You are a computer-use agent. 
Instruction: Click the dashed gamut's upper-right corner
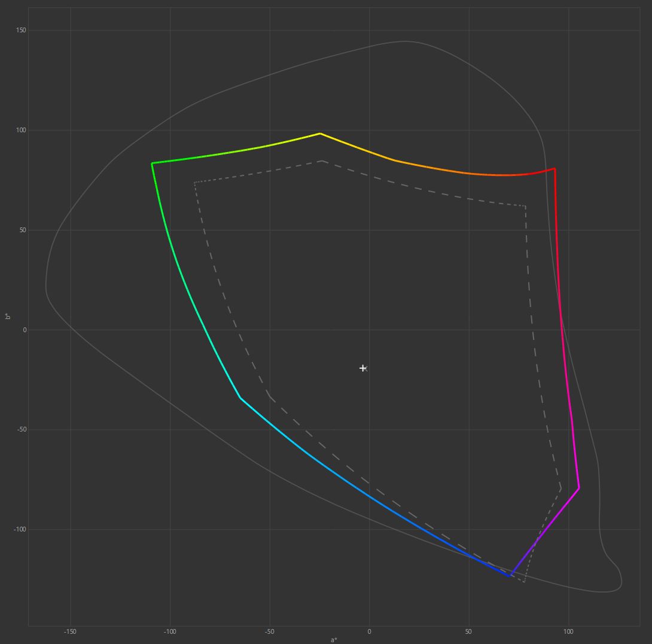[x=525, y=206]
